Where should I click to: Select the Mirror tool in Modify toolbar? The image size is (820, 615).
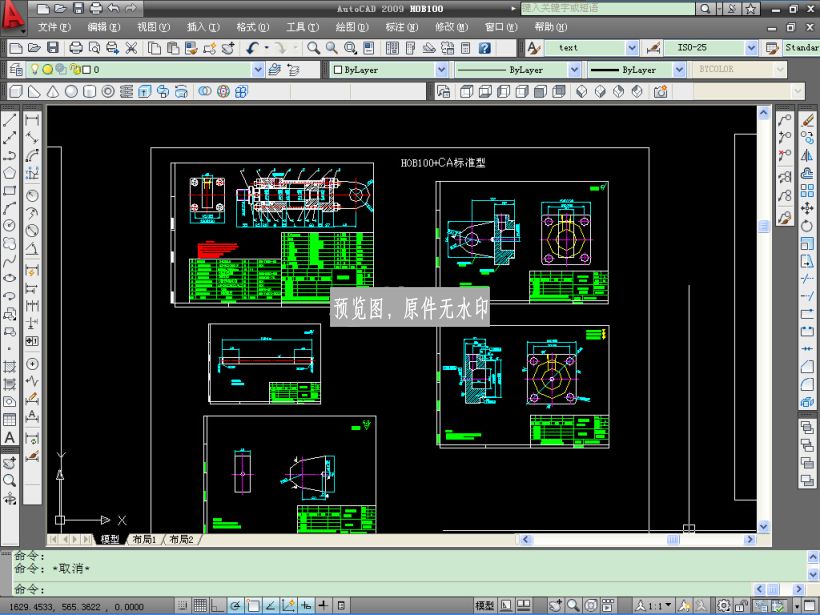pos(807,155)
